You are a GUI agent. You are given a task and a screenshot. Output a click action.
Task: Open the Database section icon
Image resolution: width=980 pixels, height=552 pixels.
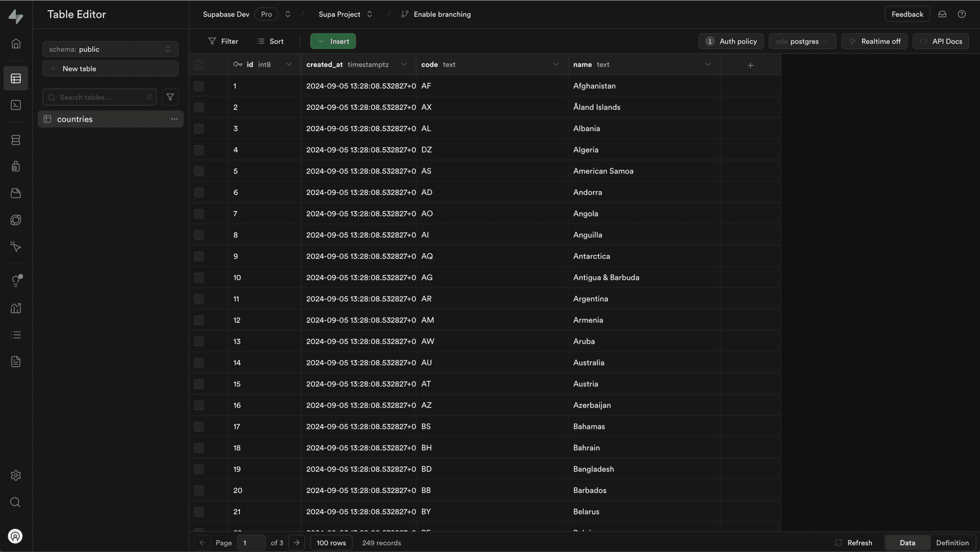pos(16,140)
